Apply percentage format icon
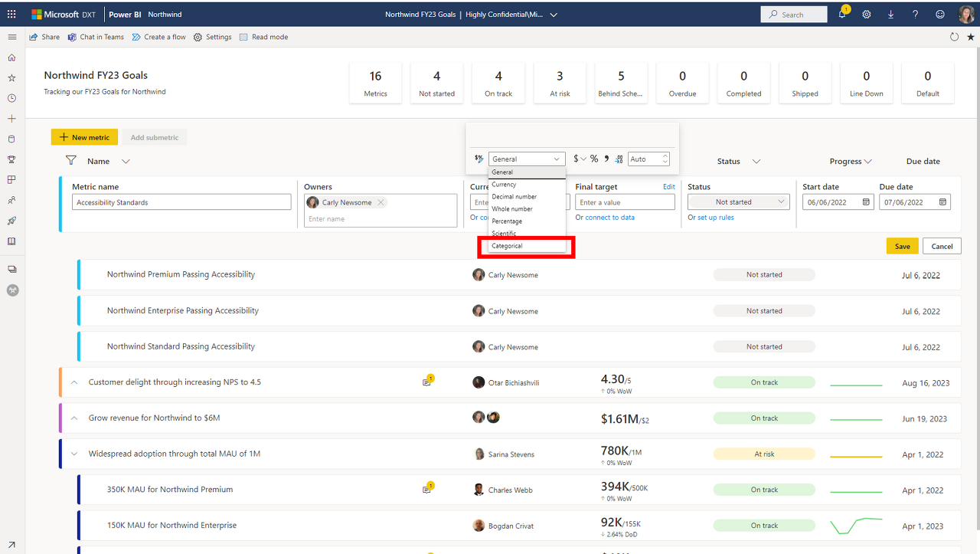This screenshot has width=980, height=554. [x=594, y=159]
